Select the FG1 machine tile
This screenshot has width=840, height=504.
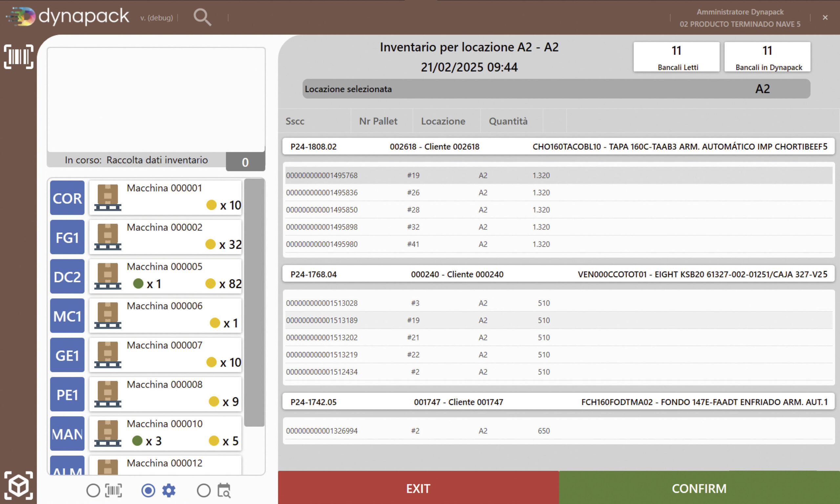click(x=67, y=237)
